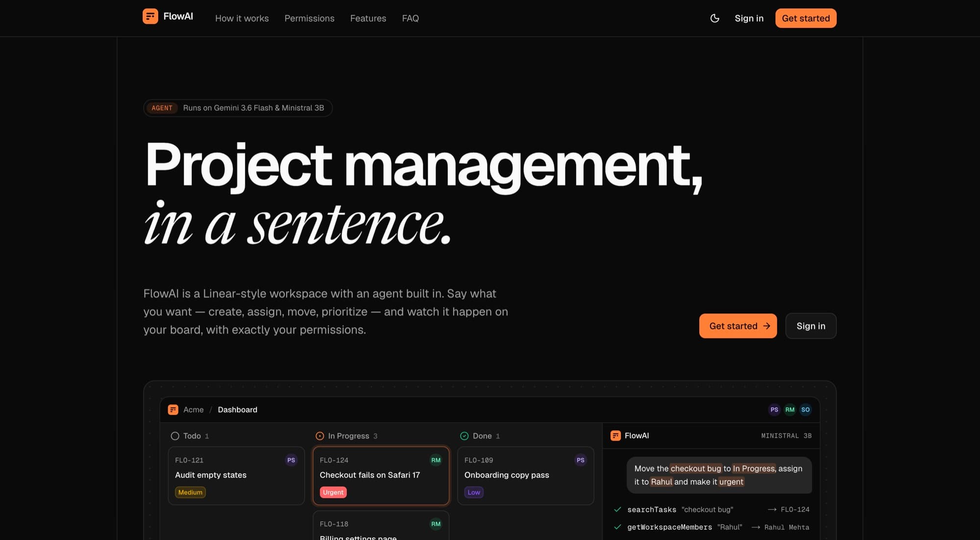The width and height of the screenshot is (980, 540).
Task: Click the hero Sign in button
Action: pyautogui.click(x=810, y=326)
